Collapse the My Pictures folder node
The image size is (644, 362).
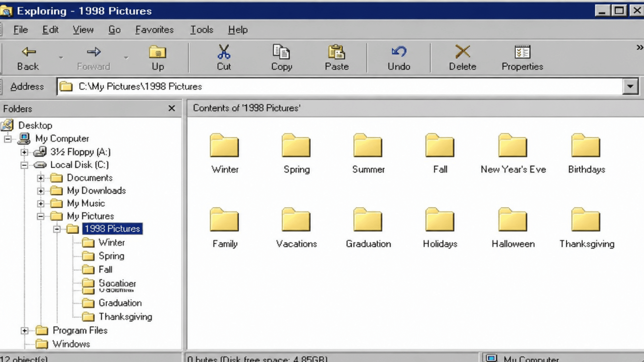click(x=41, y=216)
